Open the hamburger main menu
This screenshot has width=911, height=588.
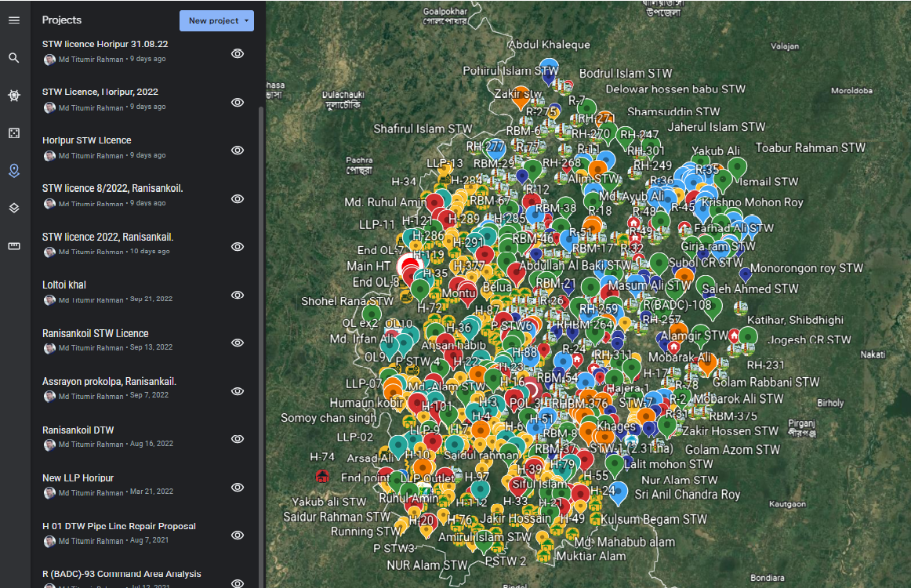click(14, 20)
